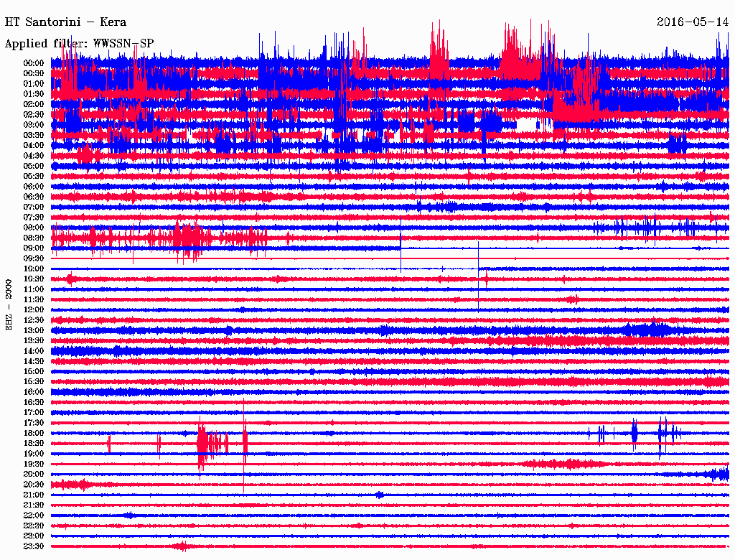Viewport: 735px width, 560px height.
Task: Select the 20:00 time label
Action: click(34, 474)
